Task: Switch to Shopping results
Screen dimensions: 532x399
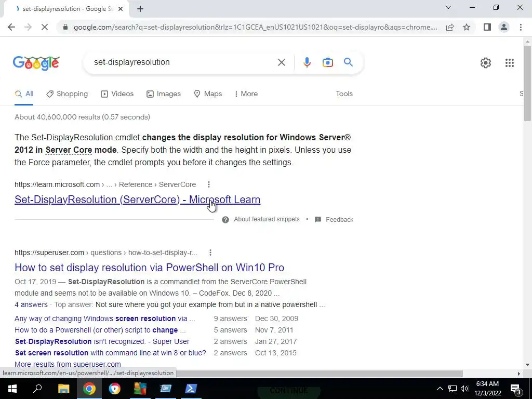Action: click(67, 94)
